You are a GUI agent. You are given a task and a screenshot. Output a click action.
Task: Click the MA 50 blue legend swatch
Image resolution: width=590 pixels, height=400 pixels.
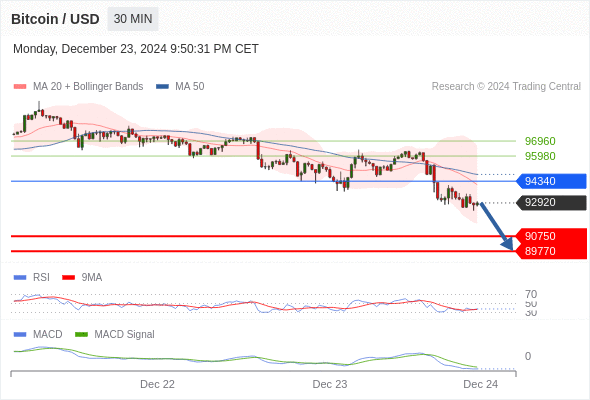pos(162,87)
